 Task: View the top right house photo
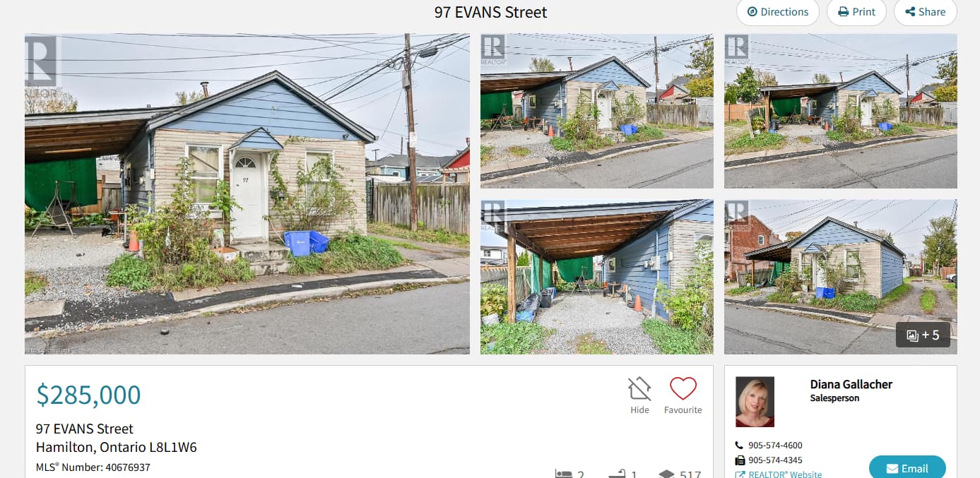click(841, 111)
